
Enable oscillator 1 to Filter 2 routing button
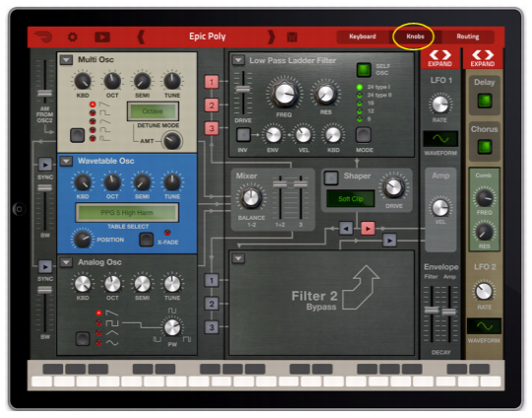pos(212,281)
